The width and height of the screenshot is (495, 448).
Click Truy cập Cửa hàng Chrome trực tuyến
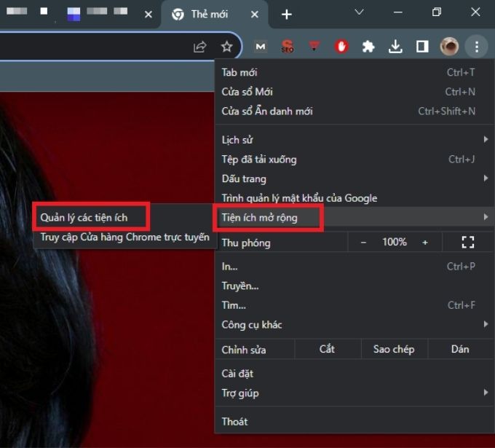click(x=125, y=237)
